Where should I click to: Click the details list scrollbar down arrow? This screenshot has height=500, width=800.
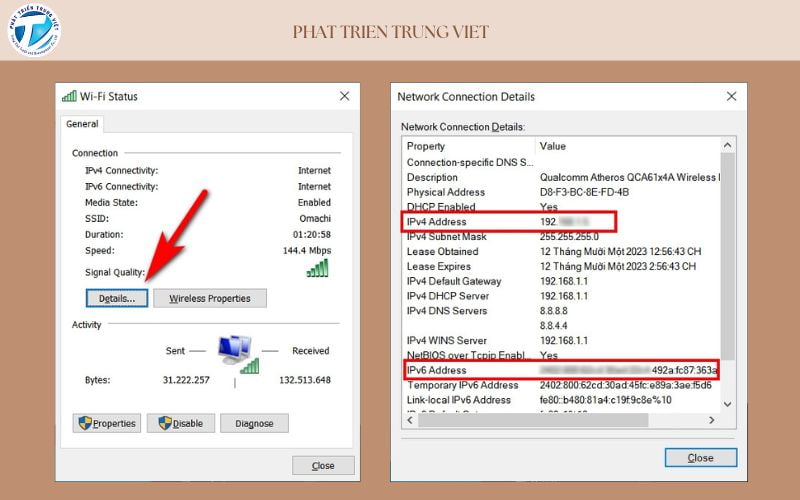(727, 405)
